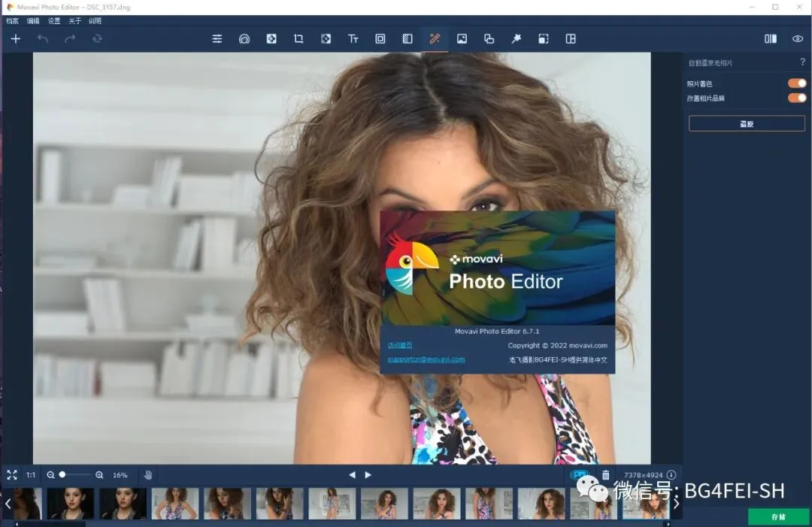Open the Change Background picture icon

pos(462,39)
